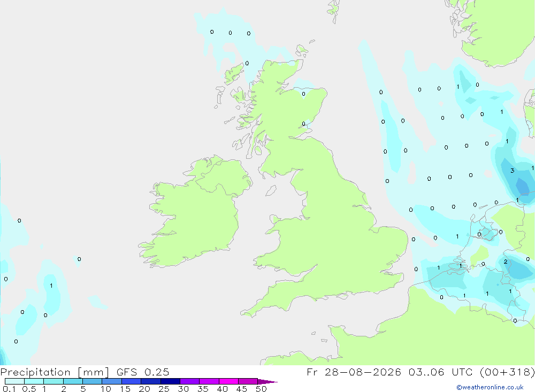Click the 20–25 mm dark blue legend swatch

coord(150,381)
